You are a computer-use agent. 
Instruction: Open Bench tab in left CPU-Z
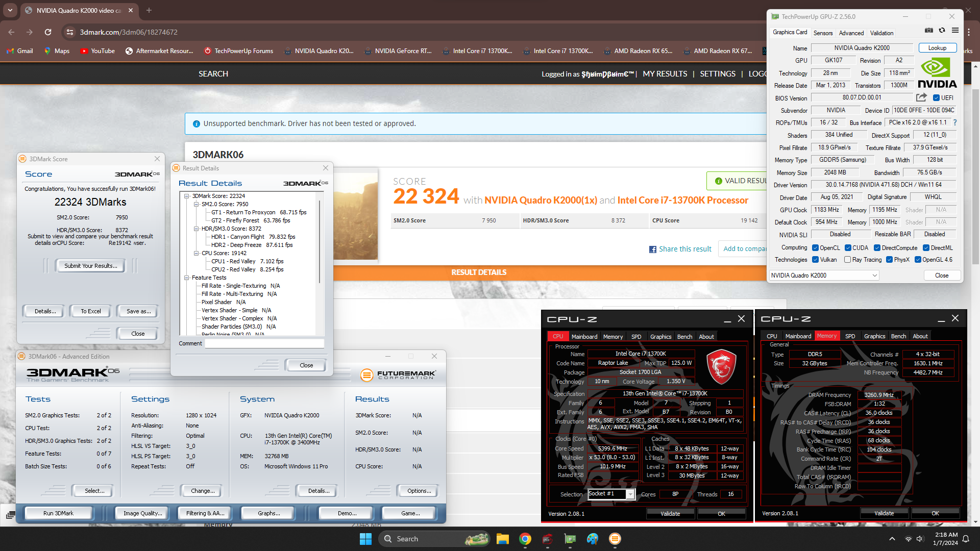684,337
